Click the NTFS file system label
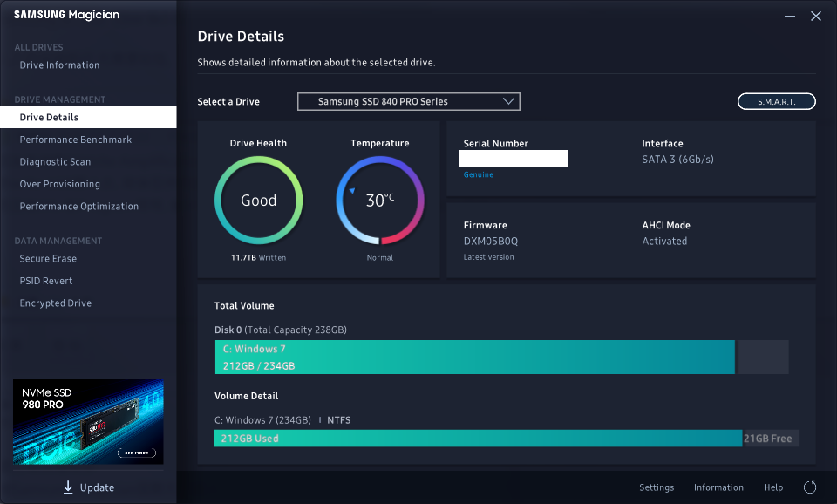Screen dimensions: 837x504 pos(339,420)
